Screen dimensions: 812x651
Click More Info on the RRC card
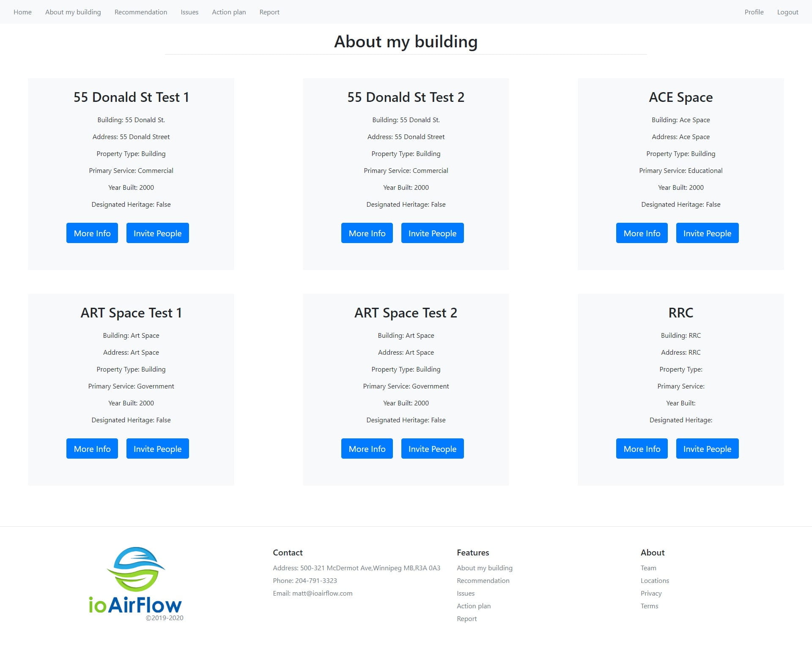click(x=641, y=449)
